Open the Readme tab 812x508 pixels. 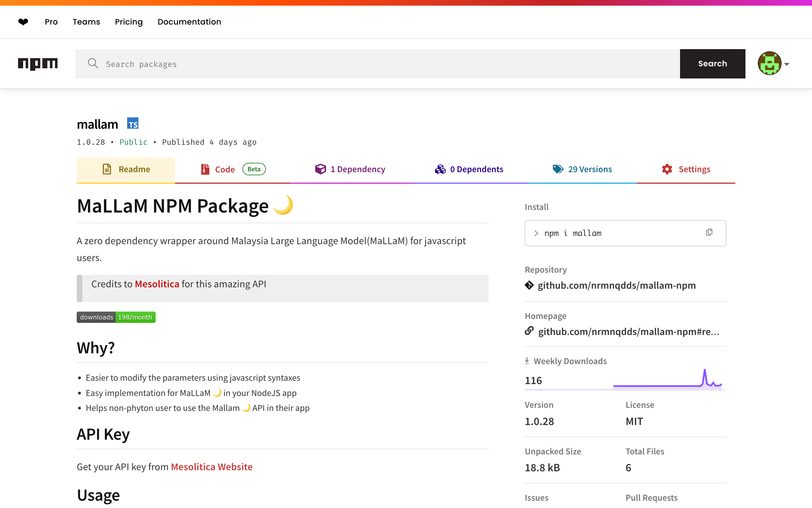[x=126, y=169]
